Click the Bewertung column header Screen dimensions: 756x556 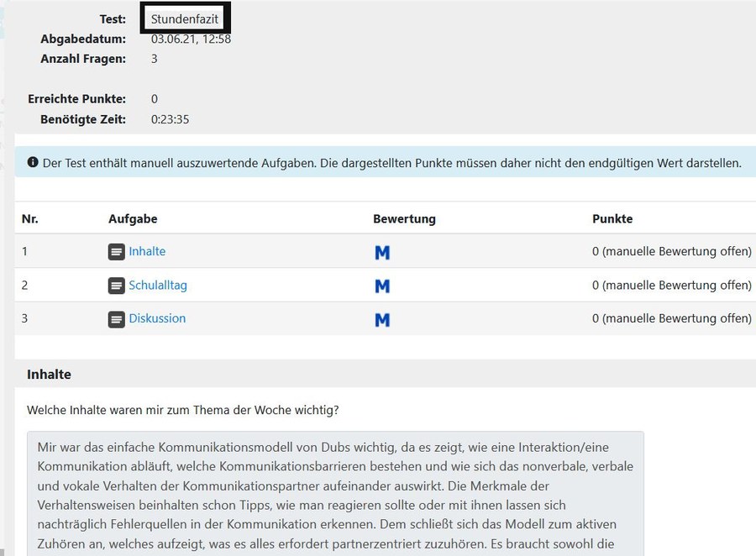(x=404, y=219)
